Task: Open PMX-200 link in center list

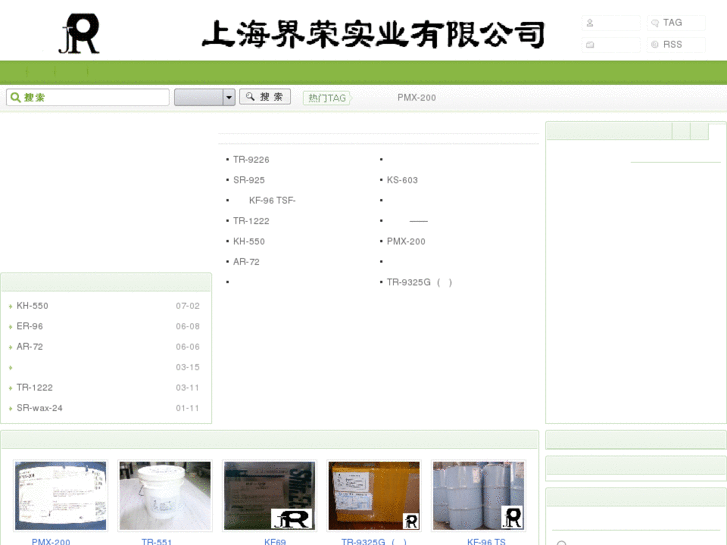Action: [x=406, y=241]
